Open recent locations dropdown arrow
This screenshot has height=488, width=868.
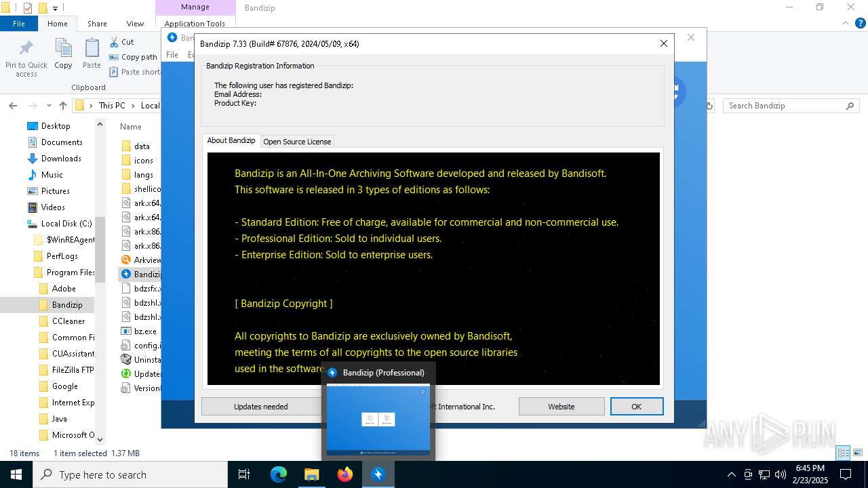coord(49,106)
